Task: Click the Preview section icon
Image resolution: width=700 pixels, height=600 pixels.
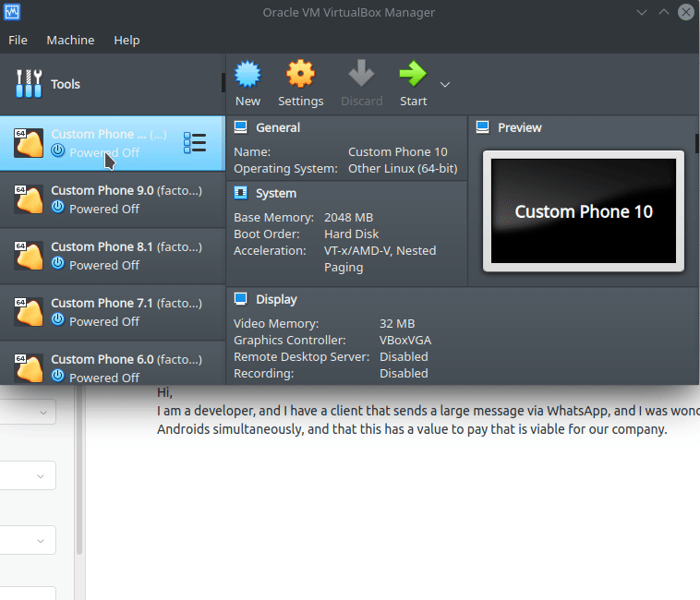Action: pyautogui.click(x=483, y=127)
